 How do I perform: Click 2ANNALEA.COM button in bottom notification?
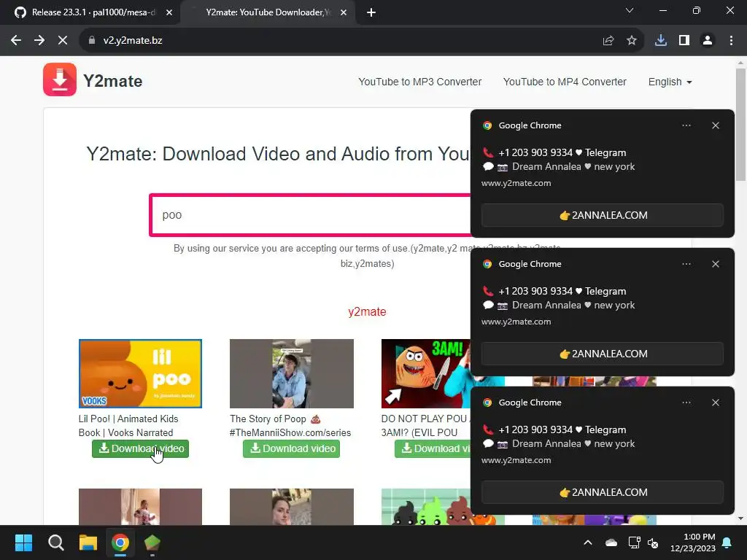[602, 492]
